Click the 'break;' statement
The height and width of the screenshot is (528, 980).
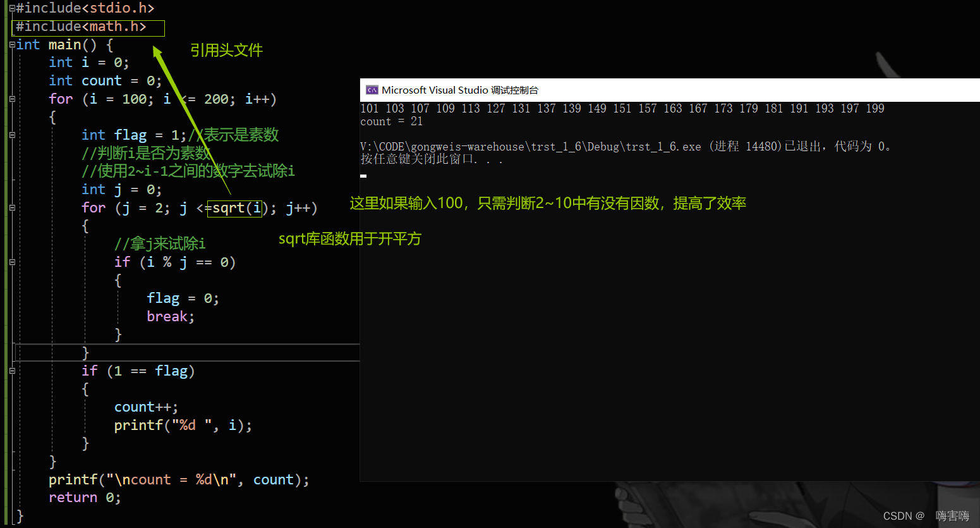pyautogui.click(x=171, y=317)
